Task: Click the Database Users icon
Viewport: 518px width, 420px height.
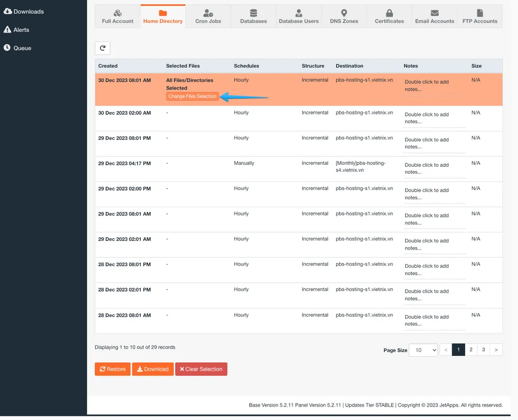Action: point(298,16)
